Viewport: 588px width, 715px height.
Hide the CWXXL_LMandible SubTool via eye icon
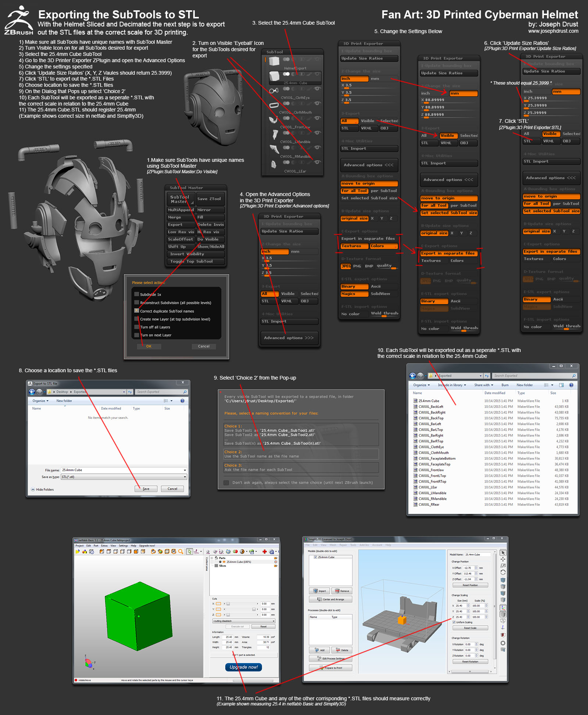pos(318,132)
